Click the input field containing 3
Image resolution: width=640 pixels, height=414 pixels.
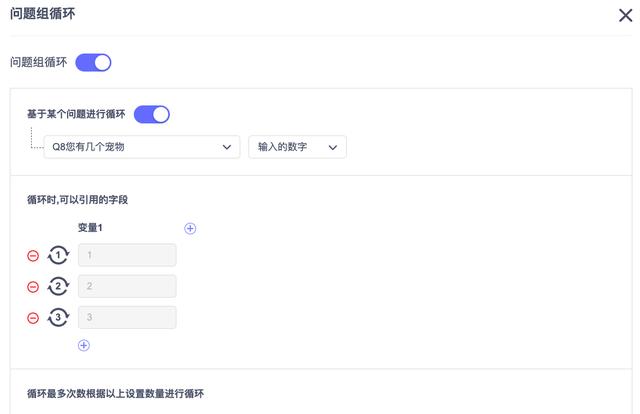coord(127,317)
